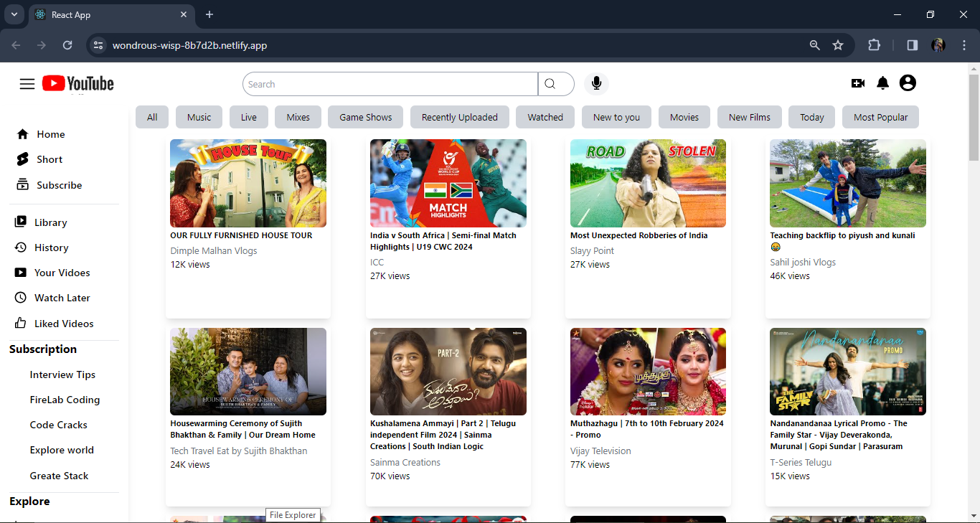Select the Game Shows filter chip
The width and height of the screenshot is (980, 523).
[366, 117]
